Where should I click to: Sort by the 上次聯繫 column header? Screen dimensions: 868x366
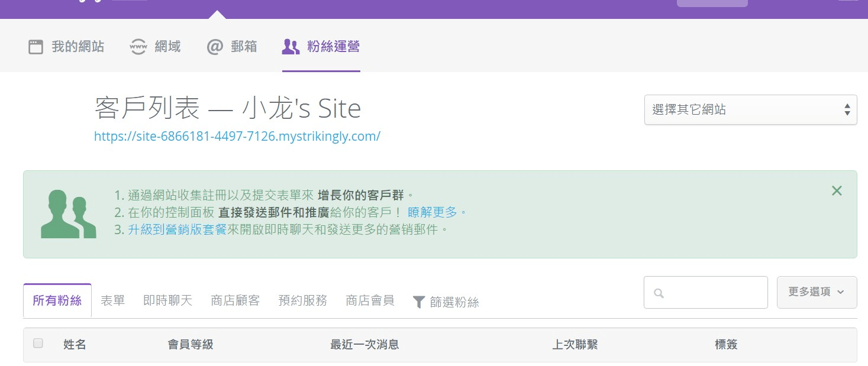pyautogui.click(x=575, y=344)
